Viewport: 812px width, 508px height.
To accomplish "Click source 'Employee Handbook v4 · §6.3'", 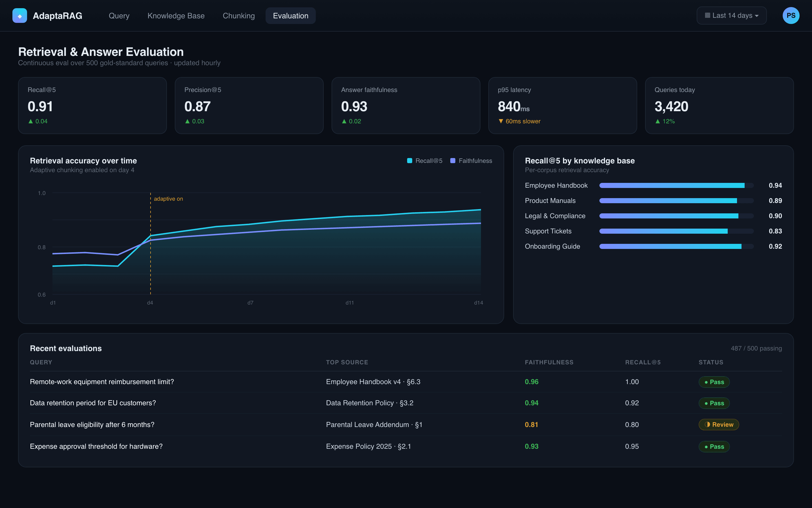I will click(x=373, y=382).
